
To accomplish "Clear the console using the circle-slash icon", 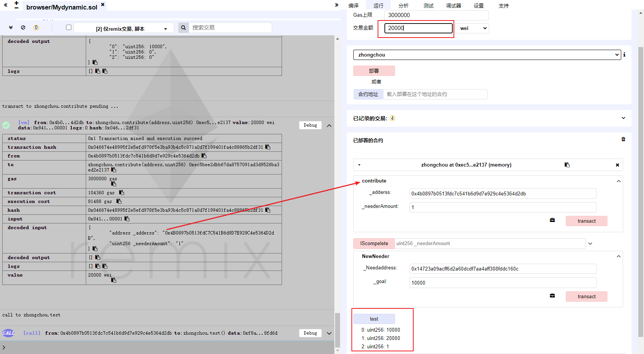I will point(23,27).
